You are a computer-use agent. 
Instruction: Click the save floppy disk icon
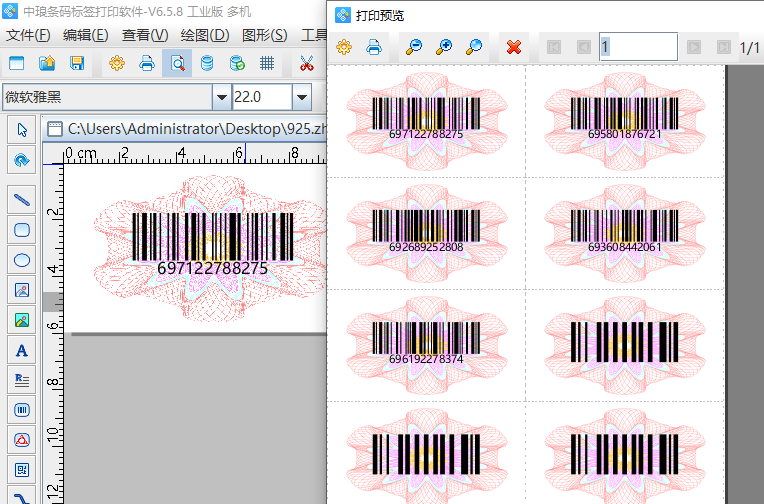[x=76, y=64]
